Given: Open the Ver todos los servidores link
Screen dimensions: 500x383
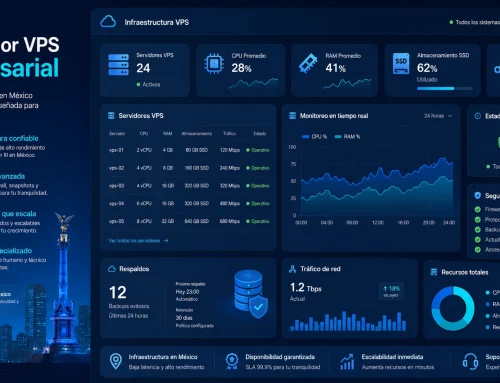Looking at the screenshot, I should [x=138, y=240].
